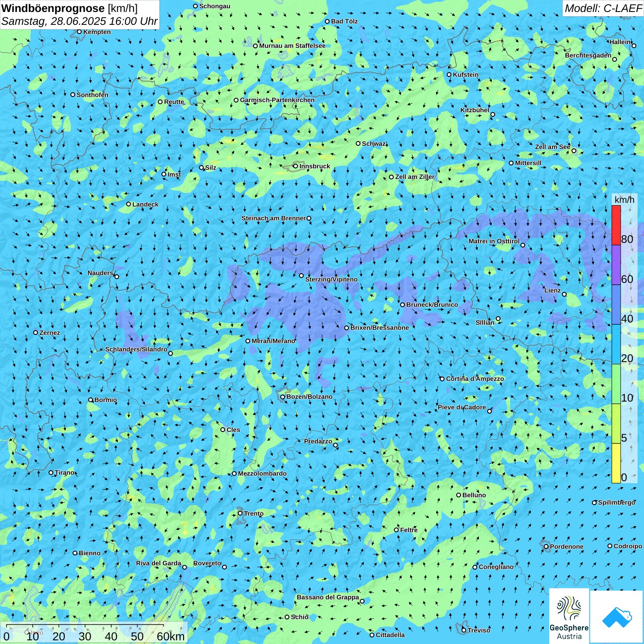Click the 'Steinach am Brenner' label
The height and width of the screenshot is (644, 644).
point(274,218)
